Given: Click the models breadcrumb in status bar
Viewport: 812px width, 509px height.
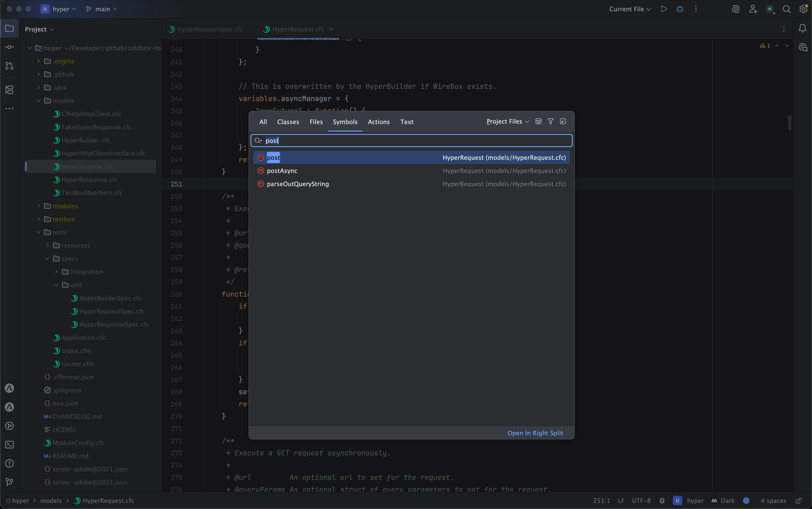Looking at the screenshot, I should coord(51,500).
